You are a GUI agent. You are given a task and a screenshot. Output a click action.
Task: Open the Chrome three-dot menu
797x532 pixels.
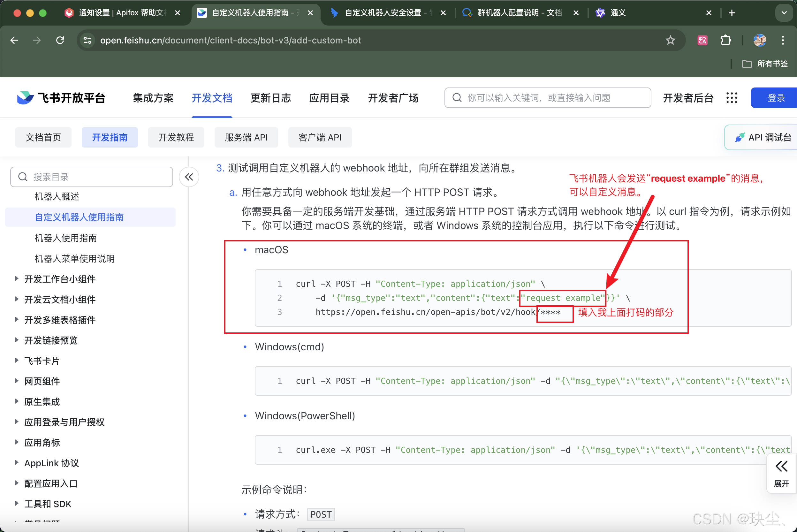(783, 40)
